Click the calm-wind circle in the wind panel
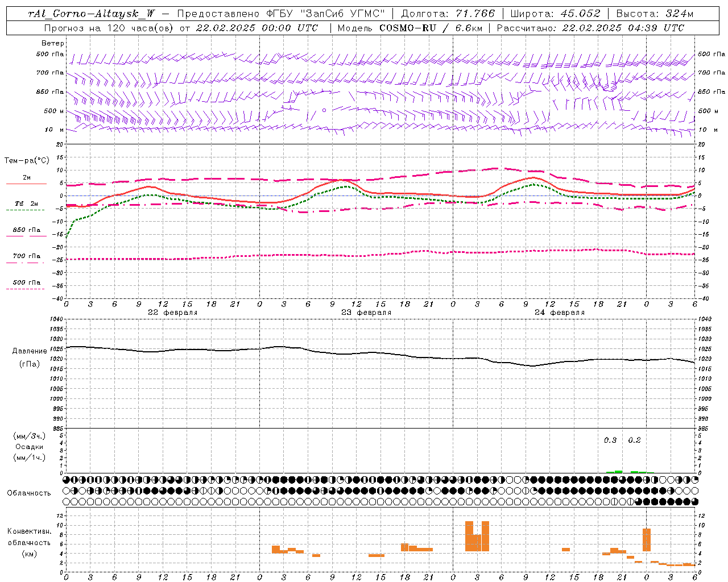Image resolution: width=728 pixels, height=582 pixels. (324, 110)
